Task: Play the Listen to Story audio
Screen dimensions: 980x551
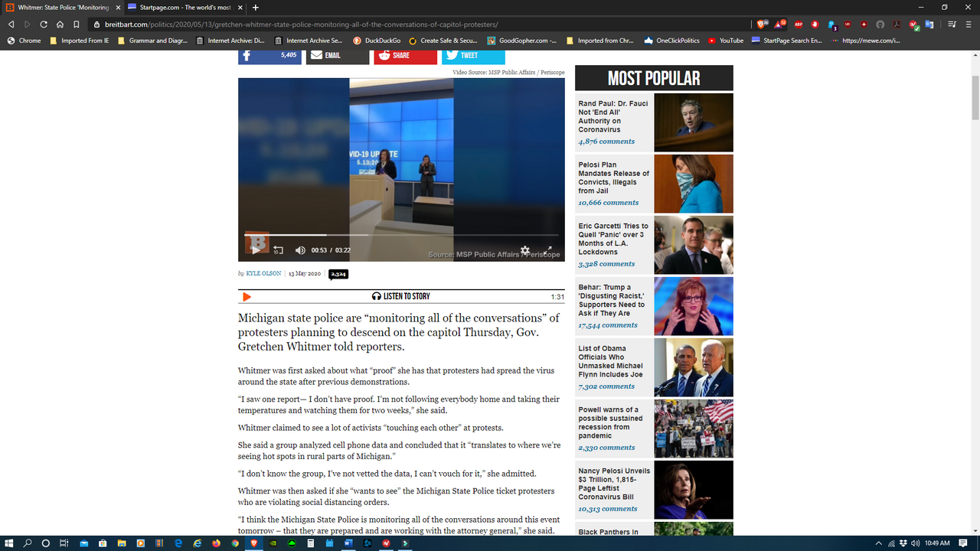Action: 247,297
